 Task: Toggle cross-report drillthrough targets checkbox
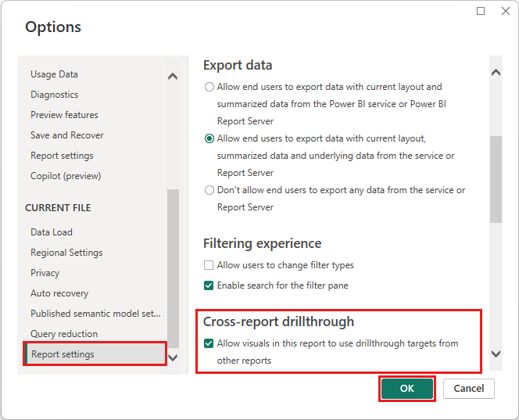click(209, 343)
